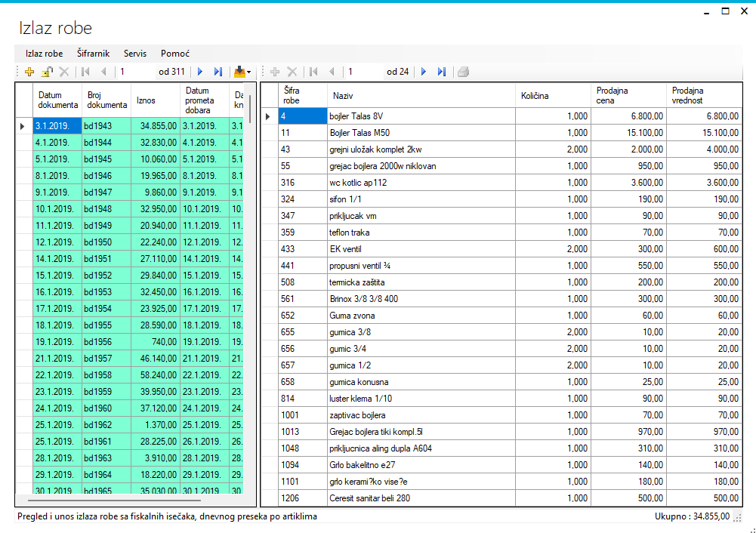
Task: Open the Izlaz robe menu
Action: coord(44,54)
